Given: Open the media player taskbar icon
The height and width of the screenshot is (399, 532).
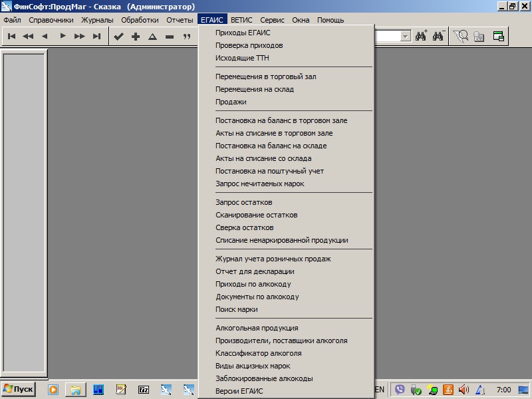Looking at the screenshot, I should click(53, 390).
